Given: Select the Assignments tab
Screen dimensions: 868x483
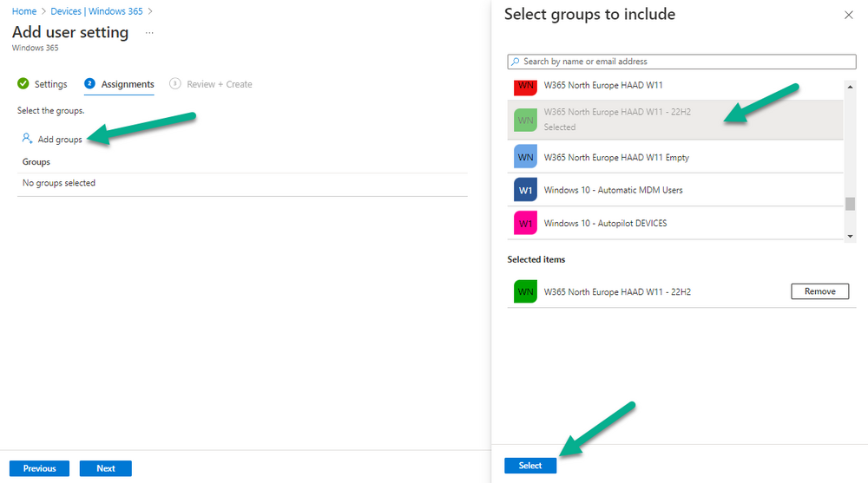Looking at the screenshot, I should (x=128, y=84).
